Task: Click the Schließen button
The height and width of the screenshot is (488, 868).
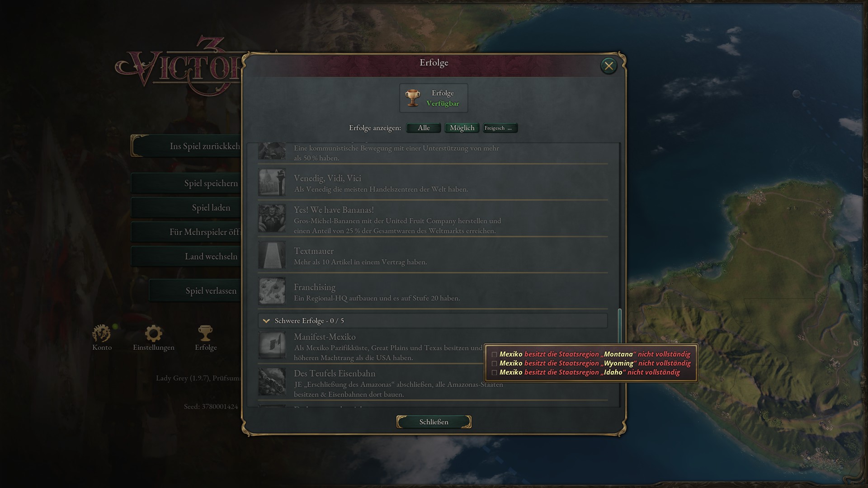Action: click(x=434, y=422)
